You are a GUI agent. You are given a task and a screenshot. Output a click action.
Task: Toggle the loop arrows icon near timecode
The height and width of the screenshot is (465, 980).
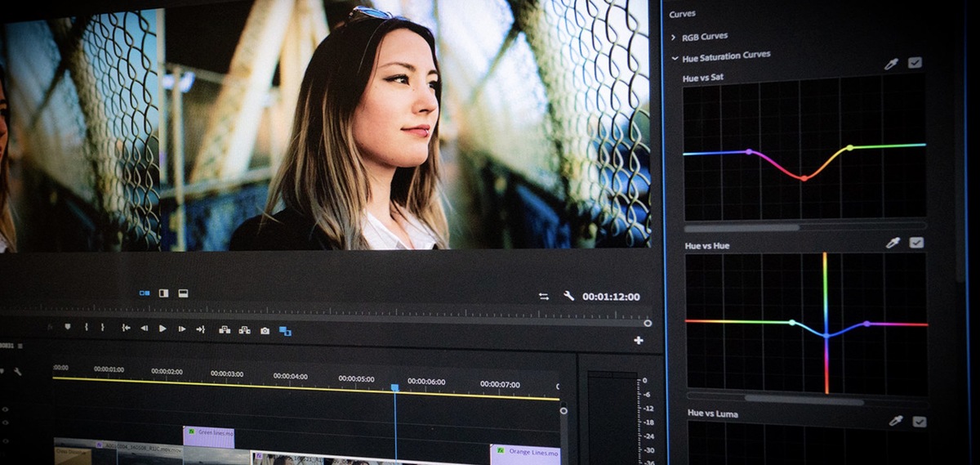point(544,296)
